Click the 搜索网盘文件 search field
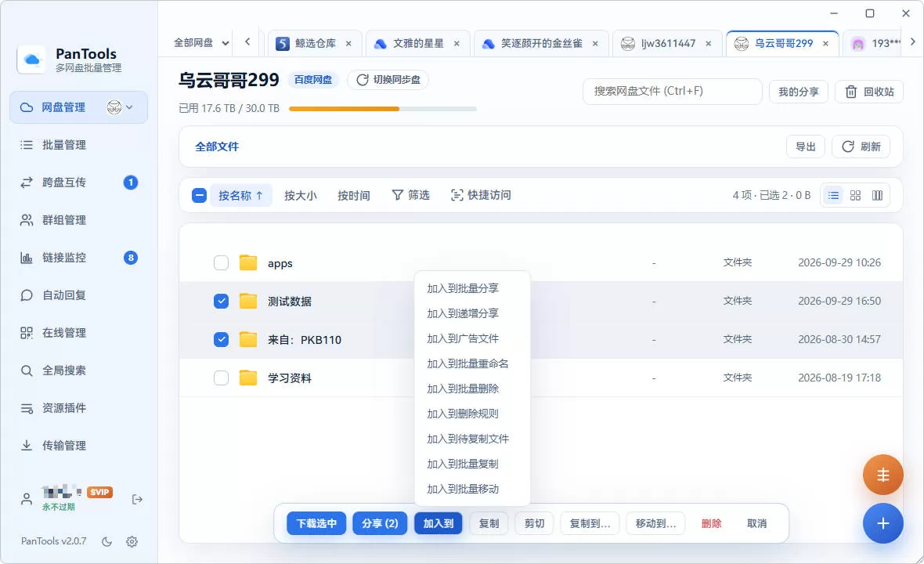The image size is (924, 564). pos(673,92)
